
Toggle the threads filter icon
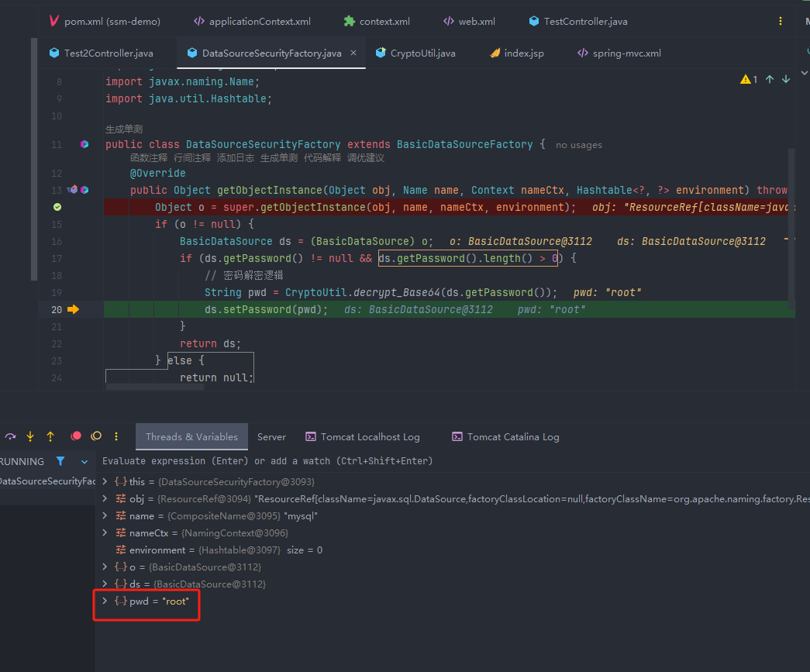pyautogui.click(x=60, y=461)
